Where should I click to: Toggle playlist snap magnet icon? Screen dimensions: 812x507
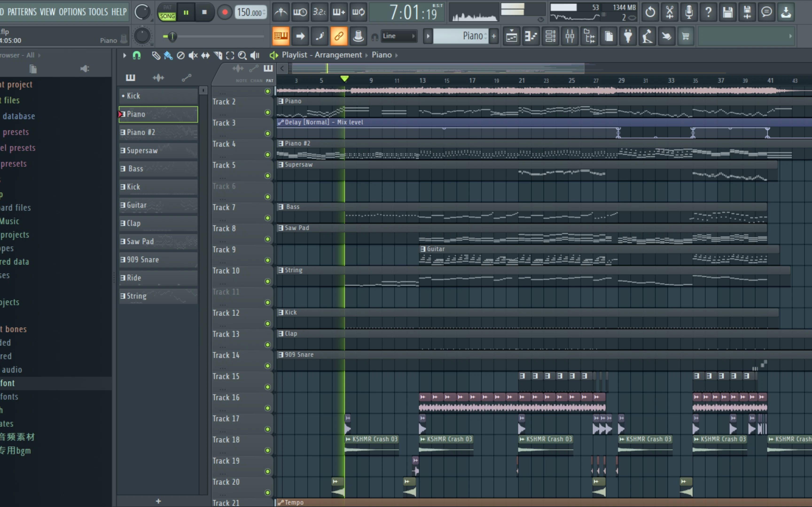[137, 55]
